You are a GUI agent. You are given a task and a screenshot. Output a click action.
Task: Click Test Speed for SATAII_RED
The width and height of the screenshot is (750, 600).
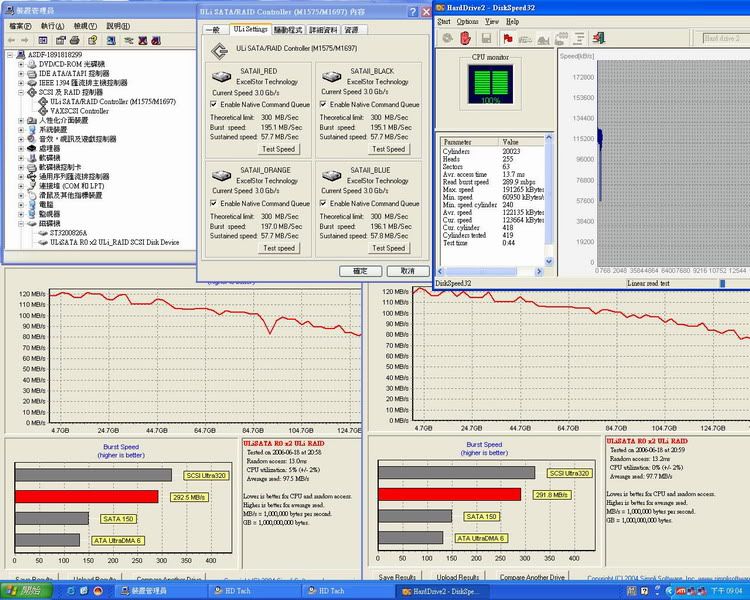pyautogui.click(x=278, y=149)
